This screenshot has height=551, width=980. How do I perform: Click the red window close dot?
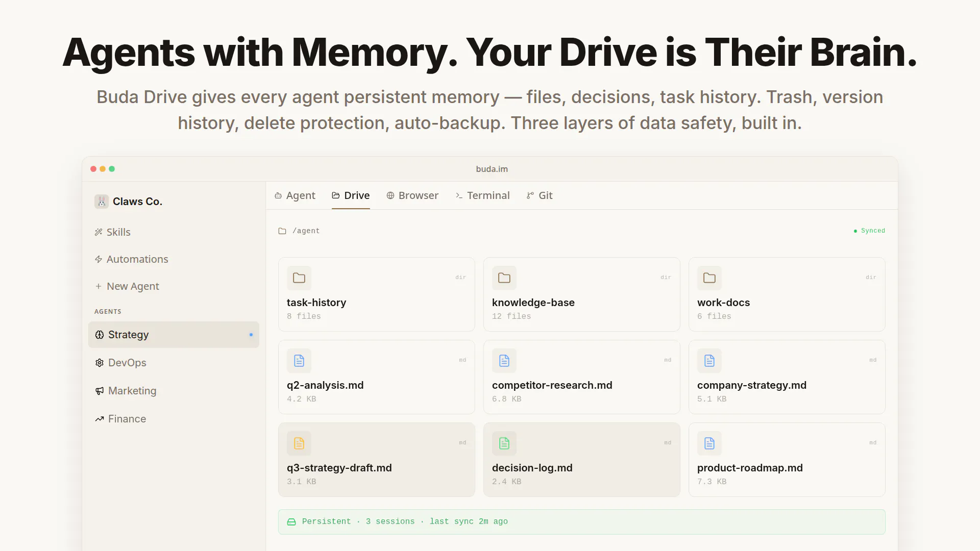point(93,169)
